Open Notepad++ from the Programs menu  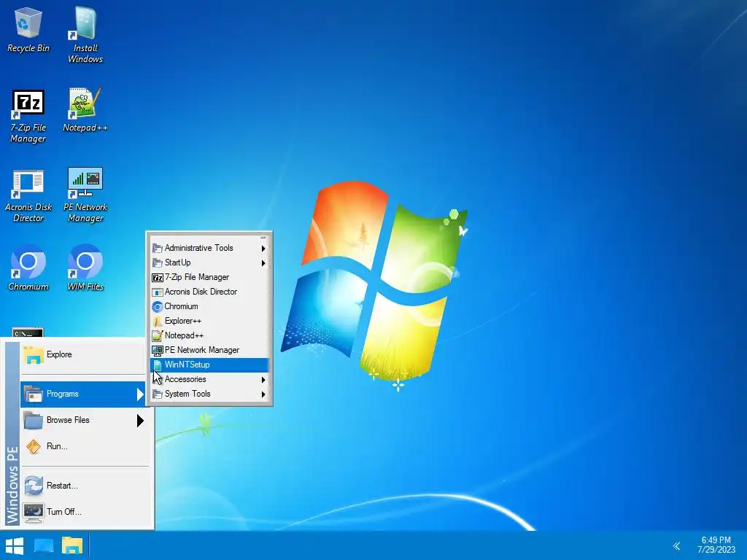click(209, 335)
